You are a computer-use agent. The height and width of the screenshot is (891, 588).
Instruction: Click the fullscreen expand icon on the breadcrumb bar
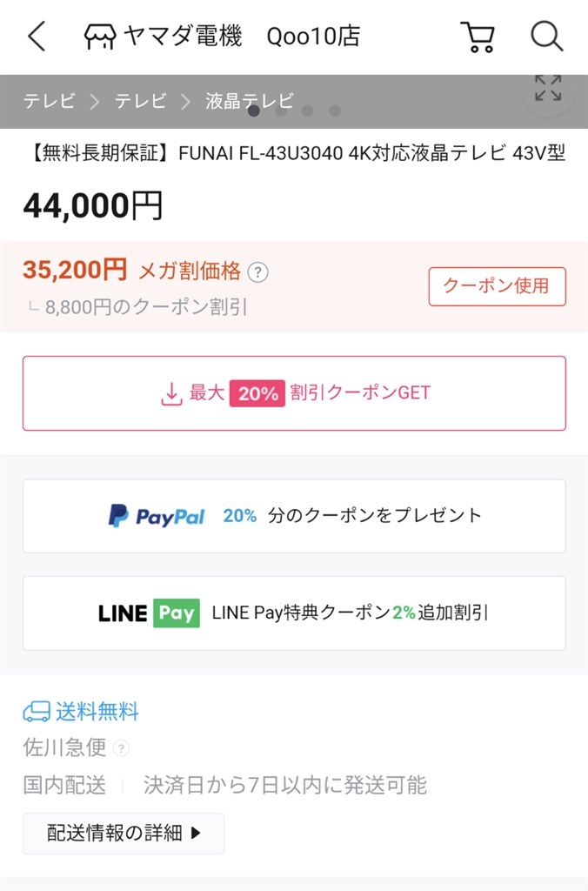click(547, 90)
